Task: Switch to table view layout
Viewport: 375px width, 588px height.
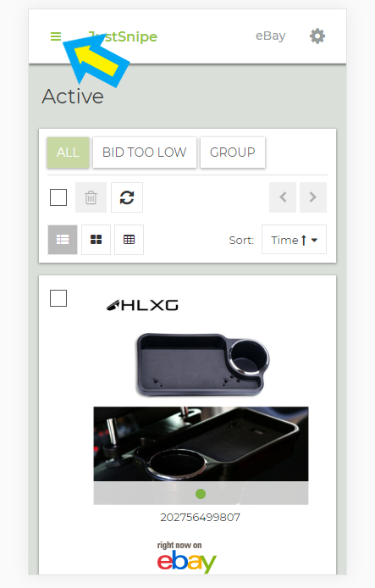Action: point(129,240)
